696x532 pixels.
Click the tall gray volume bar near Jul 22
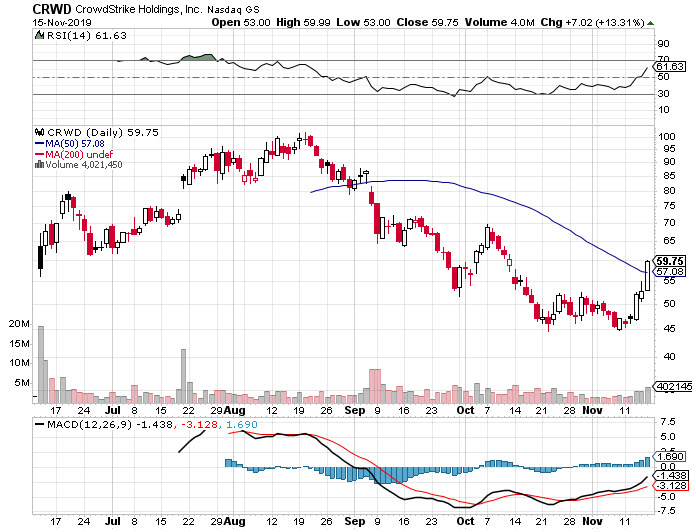point(183,376)
